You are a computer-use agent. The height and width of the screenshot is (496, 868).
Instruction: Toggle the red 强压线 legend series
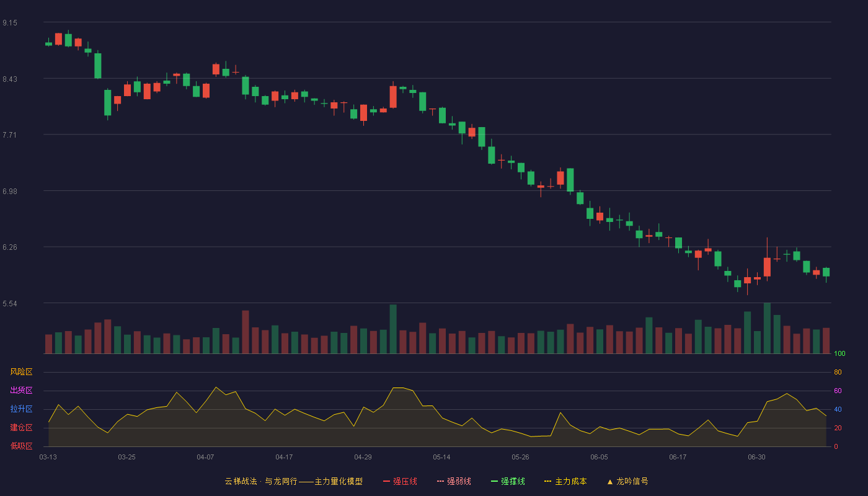coord(400,481)
